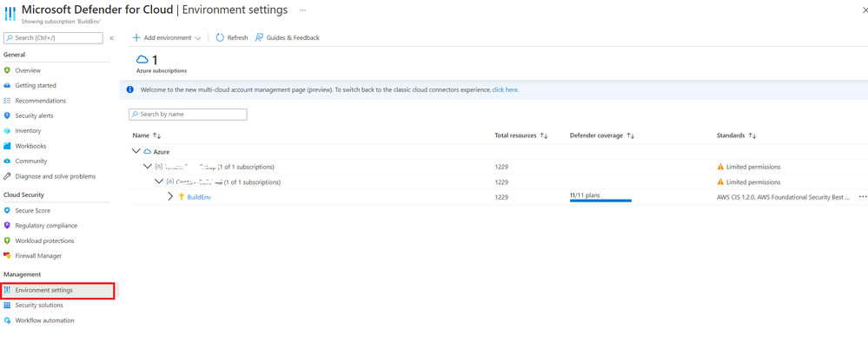Click the Getting started cloud icon
The image size is (868, 349).
coord(7,86)
